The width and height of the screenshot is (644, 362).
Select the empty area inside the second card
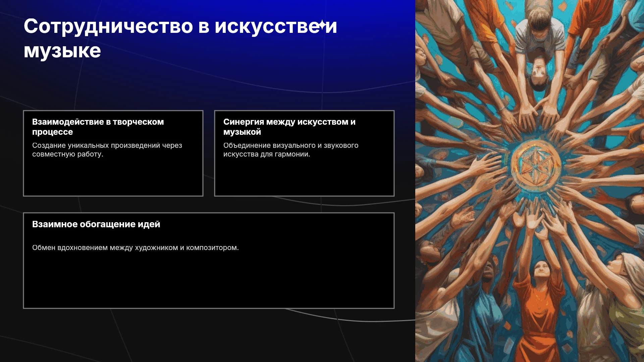click(x=304, y=178)
